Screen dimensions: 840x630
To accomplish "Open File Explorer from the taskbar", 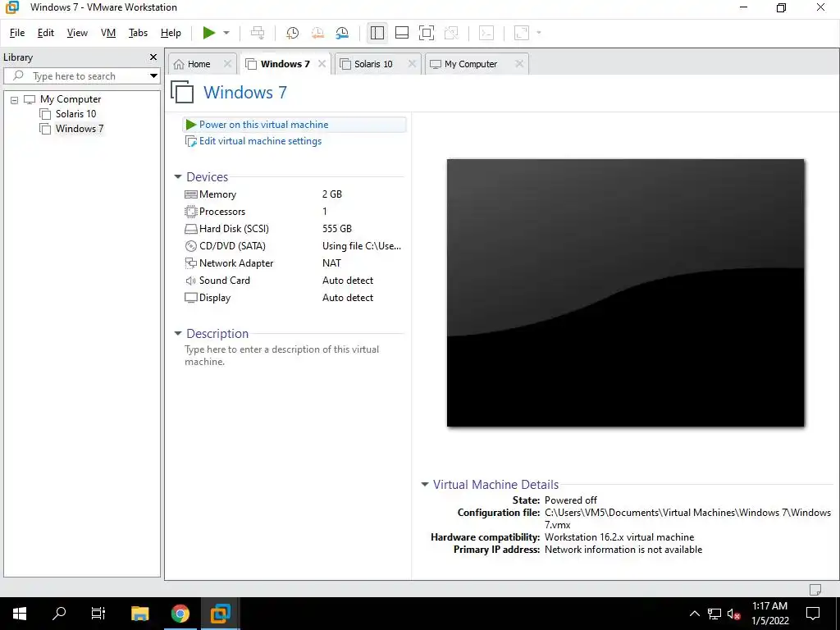I will click(x=139, y=614).
